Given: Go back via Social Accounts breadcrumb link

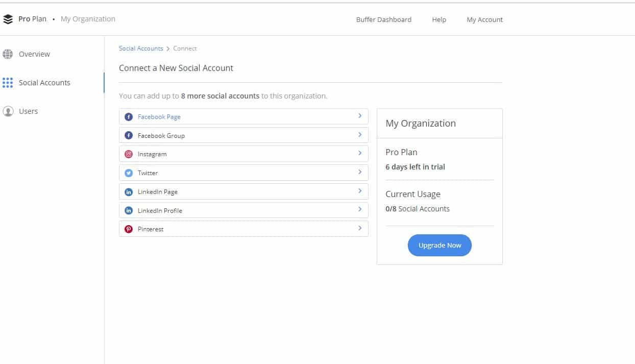Looking at the screenshot, I should tap(141, 48).
